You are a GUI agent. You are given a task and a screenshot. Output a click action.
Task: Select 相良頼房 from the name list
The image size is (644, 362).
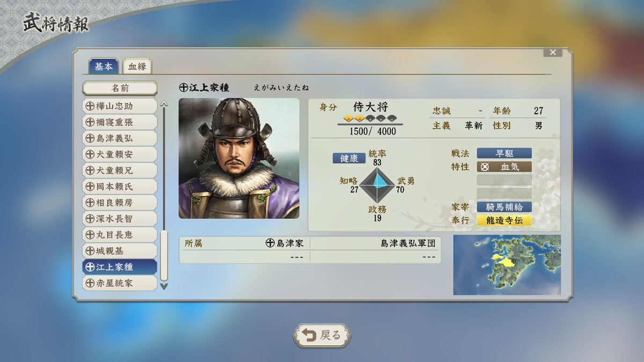(120, 203)
